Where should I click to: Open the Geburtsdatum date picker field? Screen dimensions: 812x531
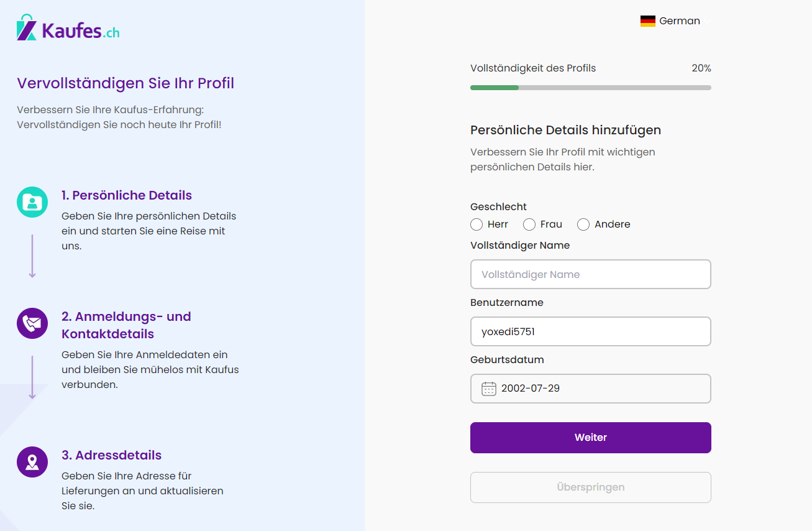coord(591,389)
